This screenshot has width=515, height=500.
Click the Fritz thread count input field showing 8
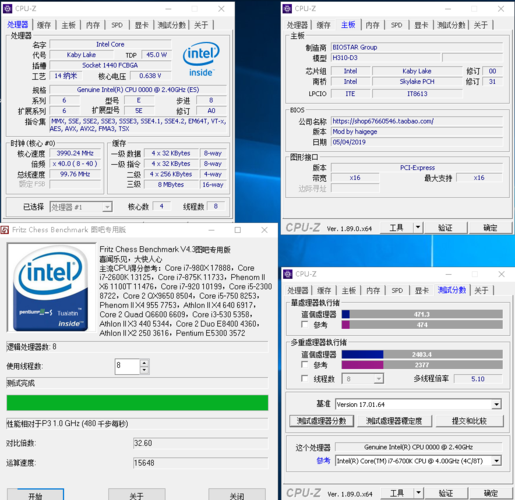point(127,366)
